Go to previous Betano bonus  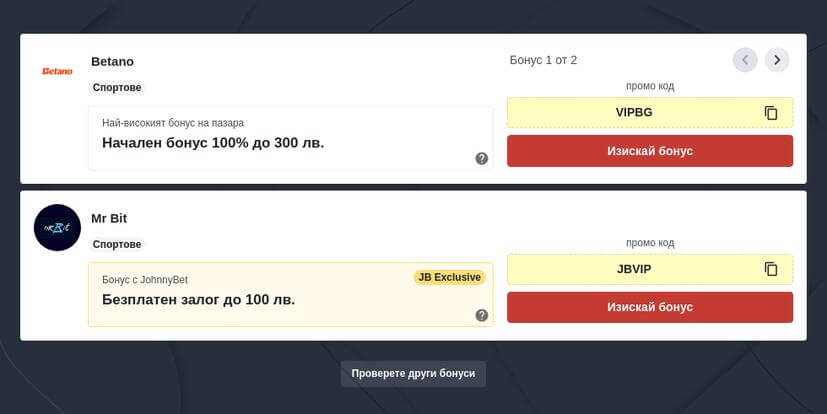pos(745,60)
